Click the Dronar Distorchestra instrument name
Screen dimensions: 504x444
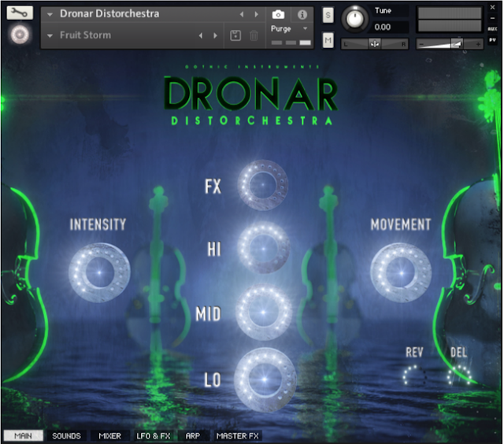(x=109, y=14)
